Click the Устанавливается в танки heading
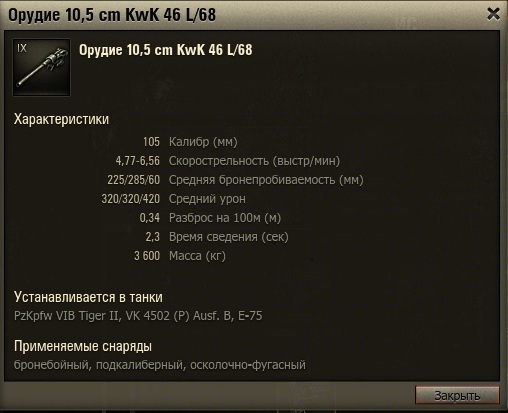Viewport: 508px width, 413px height. [x=88, y=297]
